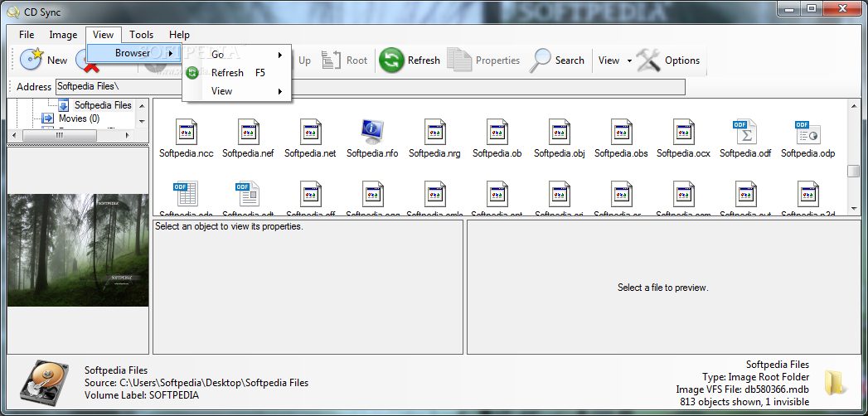Viewport: 868px width, 416px height.
Task: Click the Softpedia.nrg file name
Action: tap(434, 154)
